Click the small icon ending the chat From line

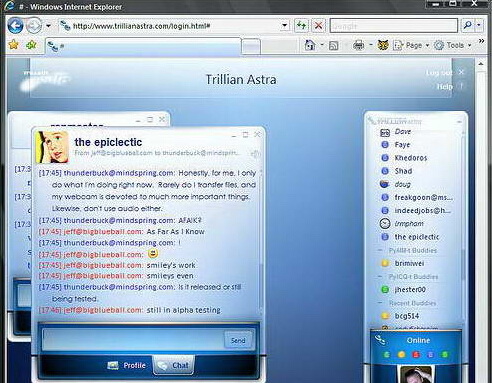(x=256, y=153)
